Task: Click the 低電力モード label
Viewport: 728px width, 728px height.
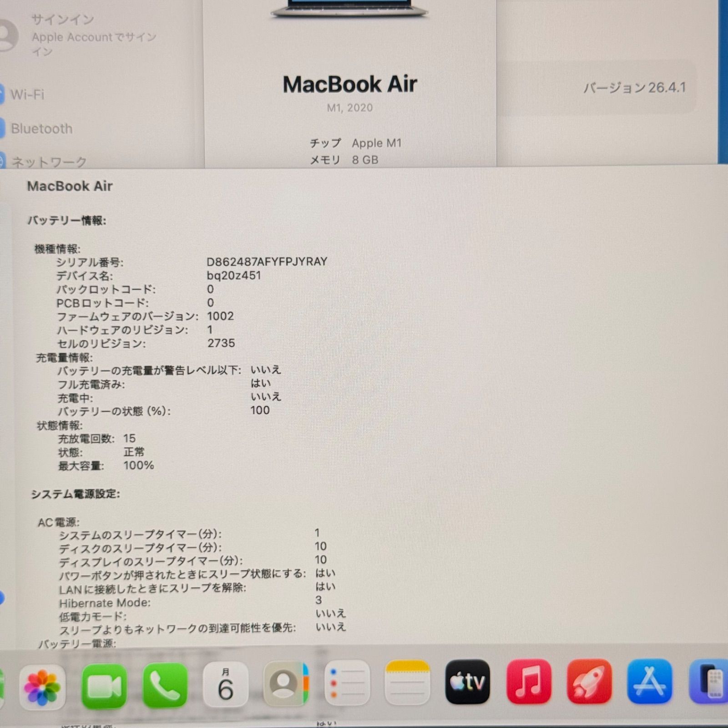Action: pyautogui.click(x=93, y=617)
